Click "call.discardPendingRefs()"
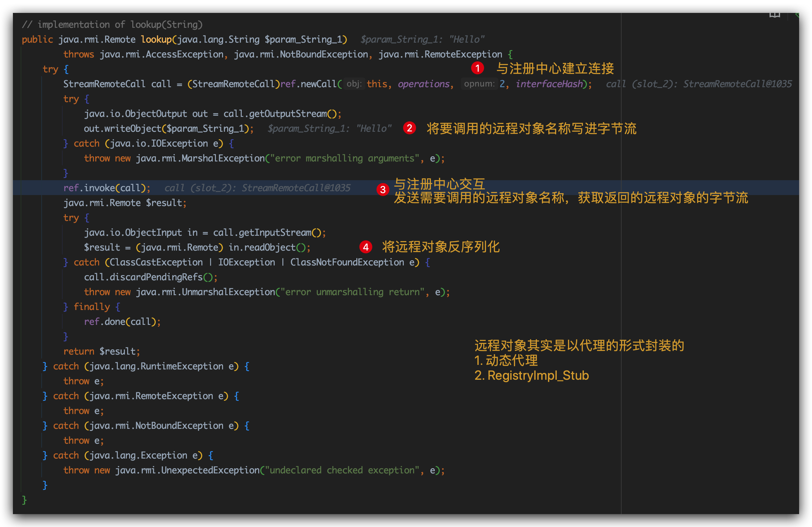This screenshot has width=812, height=527. 148,277
